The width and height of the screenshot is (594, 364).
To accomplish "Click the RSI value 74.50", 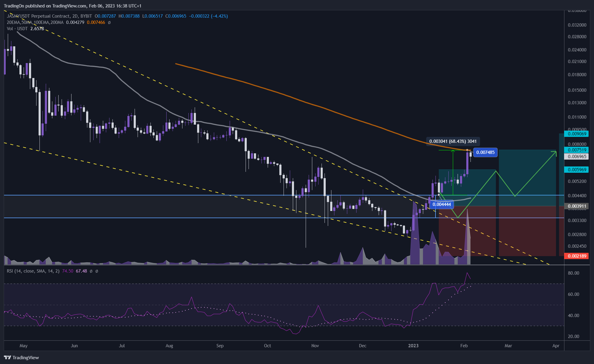I will 68,271.
